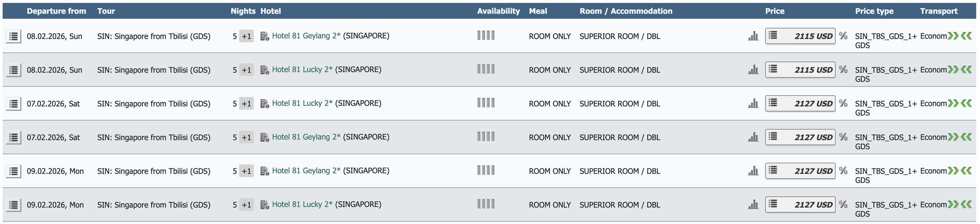The width and height of the screenshot is (980, 224).
Task: Click the hotel info icon beside 08.02.2026 Hotel 81 Lucky
Action: (x=264, y=70)
